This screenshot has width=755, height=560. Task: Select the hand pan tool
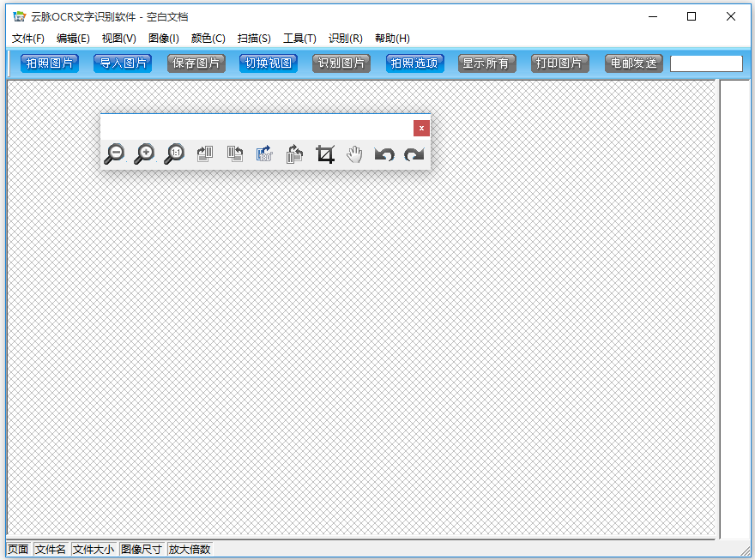pyautogui.click(x=354, y=154)
